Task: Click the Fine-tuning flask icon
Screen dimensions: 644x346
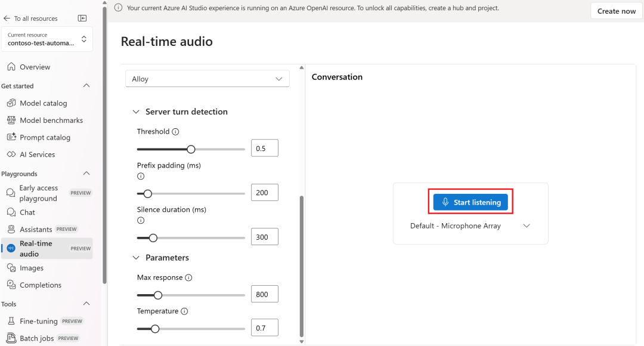Action: [11, 321]
